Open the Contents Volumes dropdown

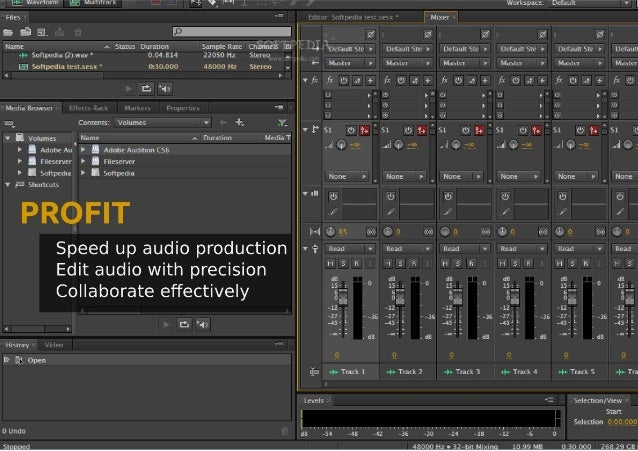point(160,122)
